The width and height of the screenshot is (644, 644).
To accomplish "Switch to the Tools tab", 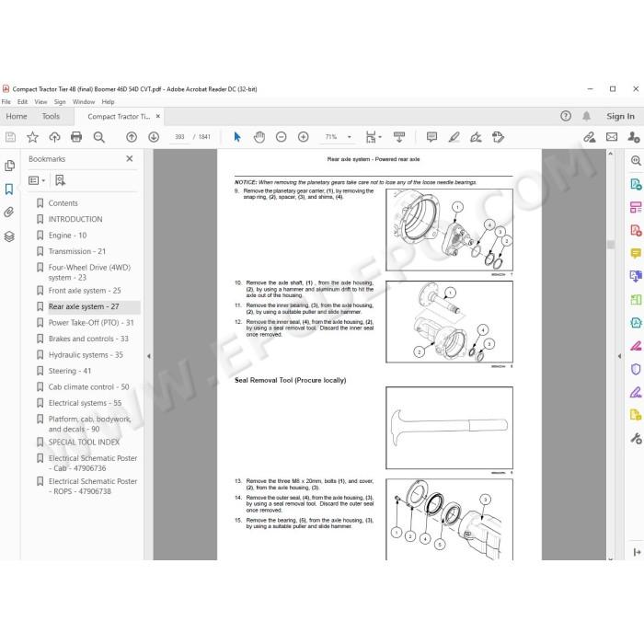I will coord(51,116).
